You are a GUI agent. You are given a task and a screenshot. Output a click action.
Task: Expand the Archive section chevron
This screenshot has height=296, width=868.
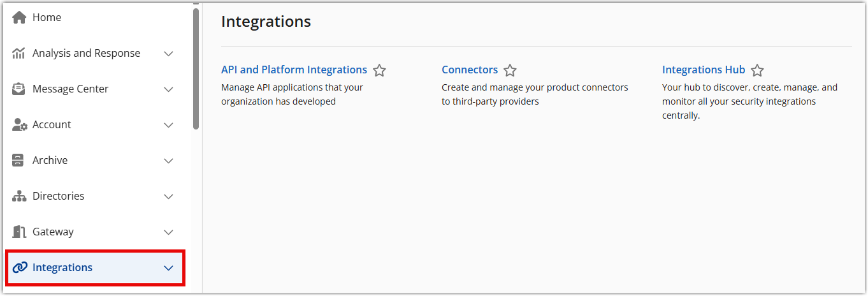click(x=169, y=161)
